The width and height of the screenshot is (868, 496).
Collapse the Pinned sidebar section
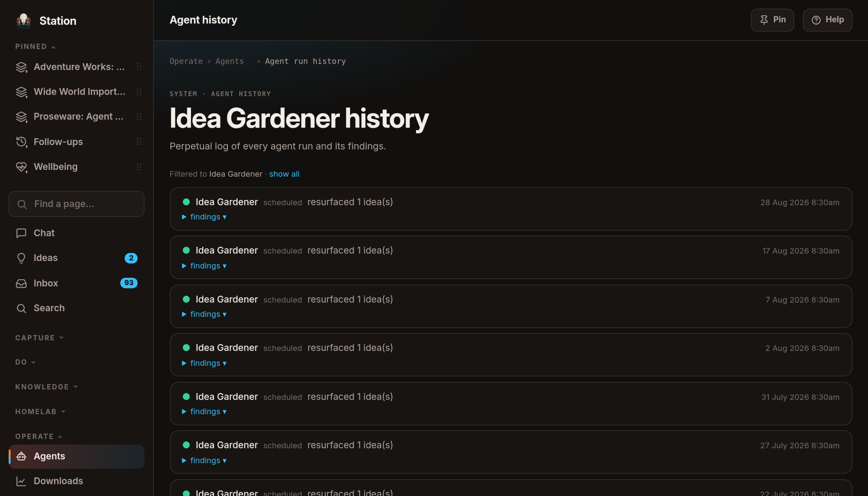click(x=35, y=47)
